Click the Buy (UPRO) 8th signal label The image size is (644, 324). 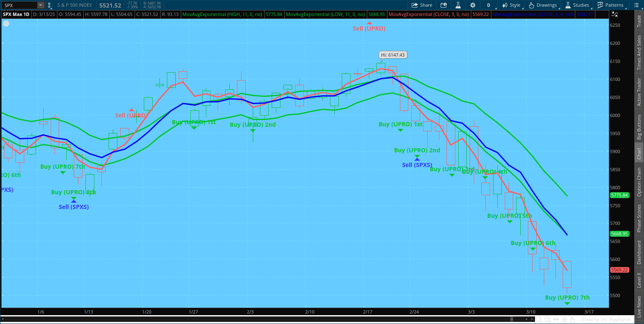[73, 192]
